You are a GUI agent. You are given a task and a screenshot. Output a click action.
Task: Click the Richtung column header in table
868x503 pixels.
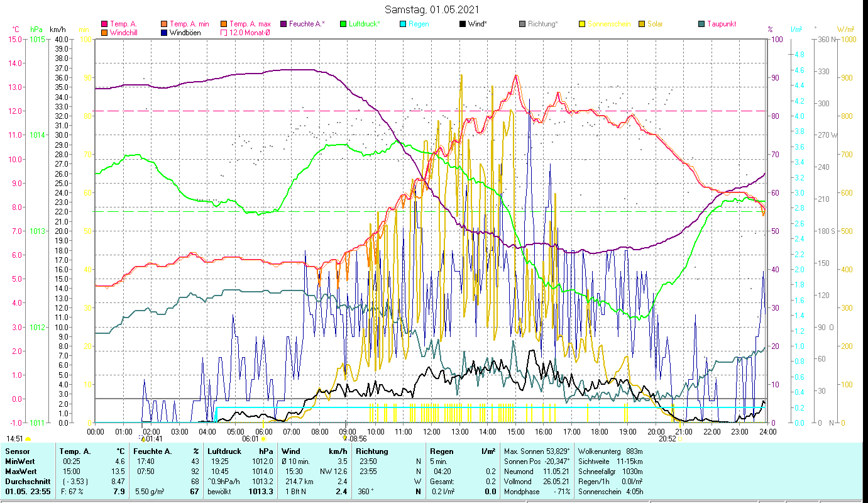pyautogui.click(x=372, y=451)
